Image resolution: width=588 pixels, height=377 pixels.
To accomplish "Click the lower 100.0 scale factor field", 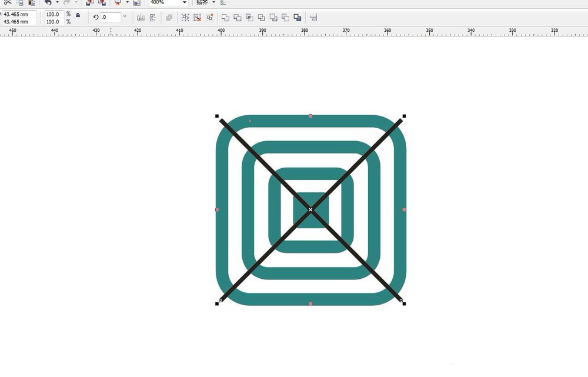I will (54, 22).
